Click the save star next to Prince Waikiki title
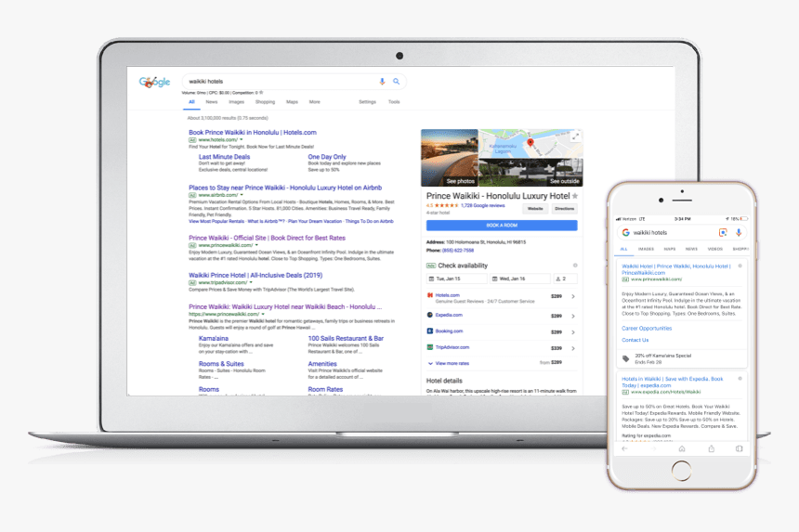The image size is (799, 532). coord(575,196)
